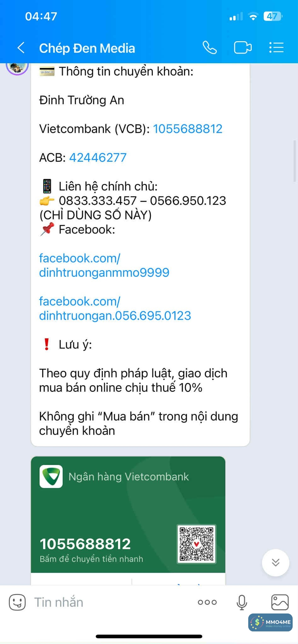The image size is (298, 644).
Task: Tap the microphone voice message icon
Action: click(242, 602)
